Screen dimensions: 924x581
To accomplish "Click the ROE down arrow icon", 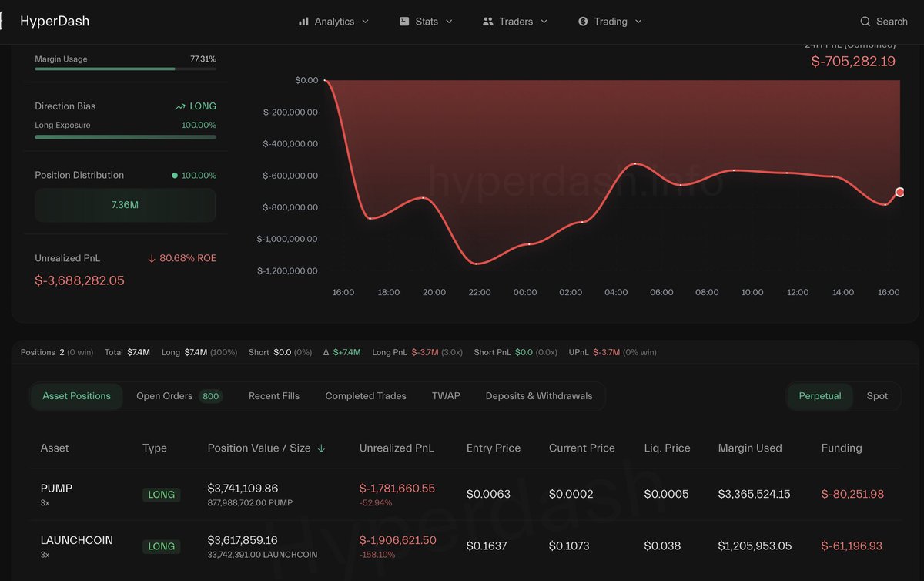I will click(x=152, y=258).
